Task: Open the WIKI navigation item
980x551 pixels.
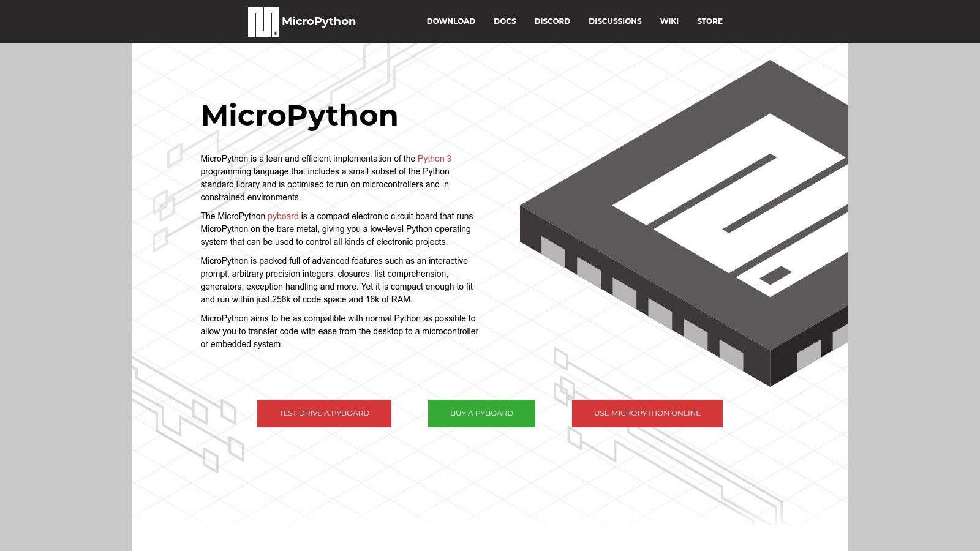Action: [x=669, y=21]
